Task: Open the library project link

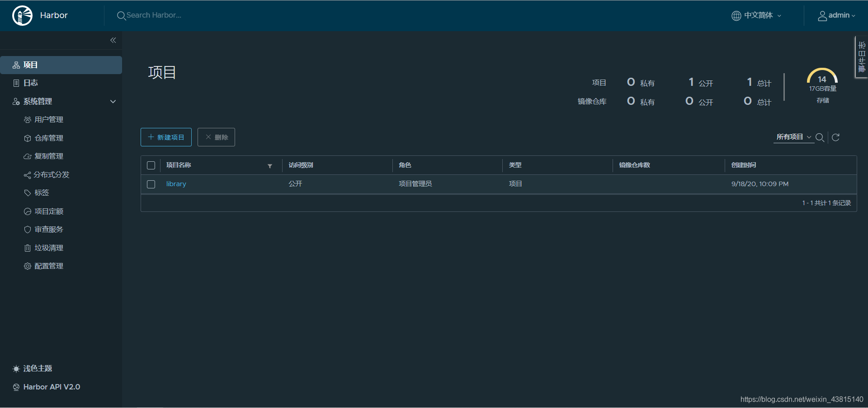Action: click(176, 184)
